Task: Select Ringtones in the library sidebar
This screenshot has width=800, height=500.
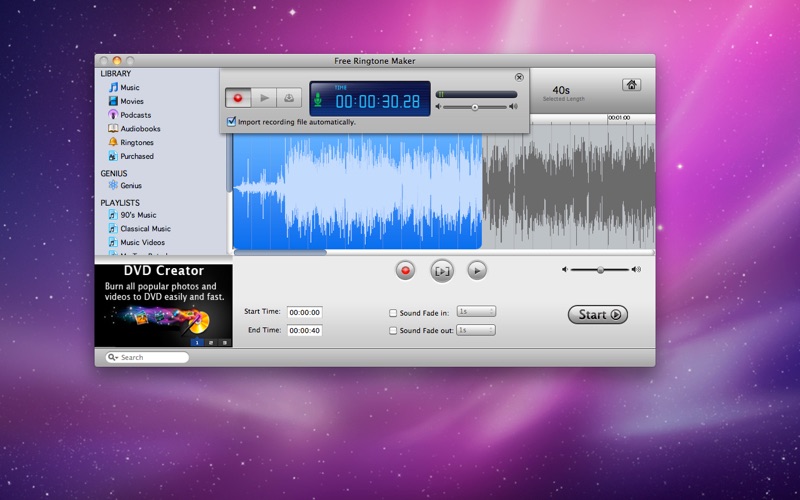Action: coord(136,142)
